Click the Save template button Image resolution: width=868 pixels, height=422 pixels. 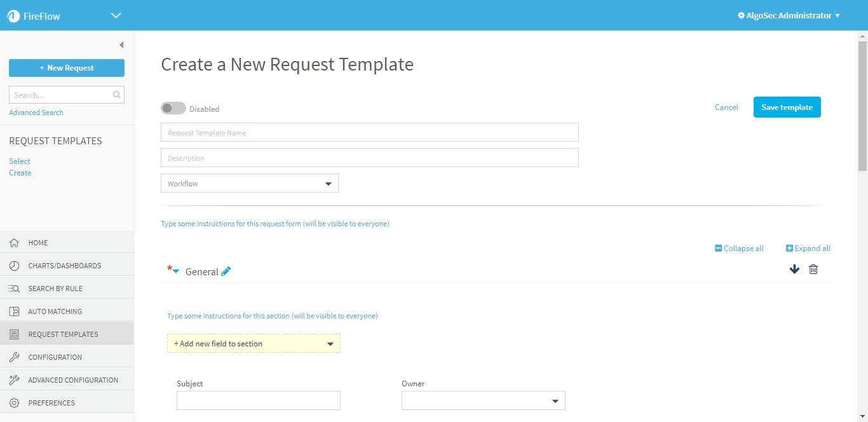click(x=787, y=107)
